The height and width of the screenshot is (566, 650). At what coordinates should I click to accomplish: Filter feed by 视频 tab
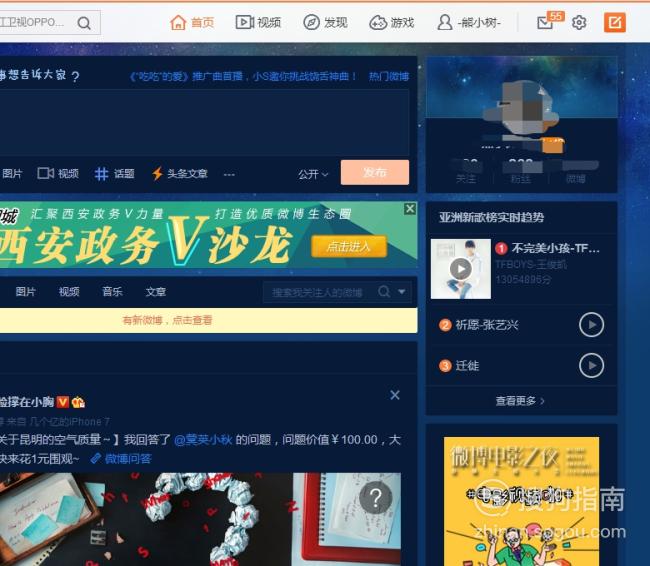coord(69,292)
